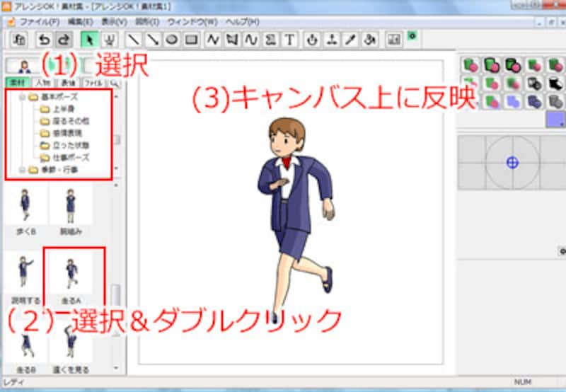
Task: Collapse the 基本ポーズ folder expander
Action: click(23, 97)
